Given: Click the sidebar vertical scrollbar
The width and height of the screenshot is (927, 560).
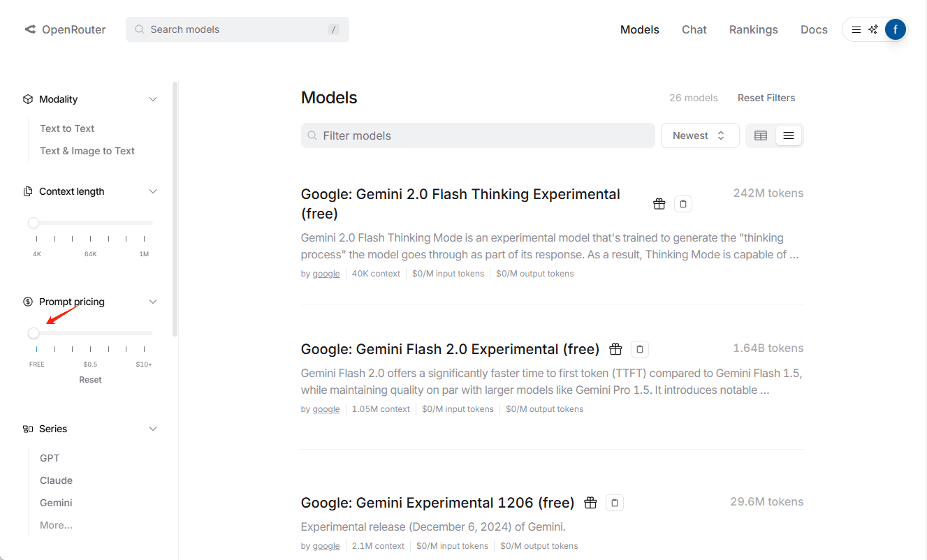Looking at the screenshot, I should (175, 209).
